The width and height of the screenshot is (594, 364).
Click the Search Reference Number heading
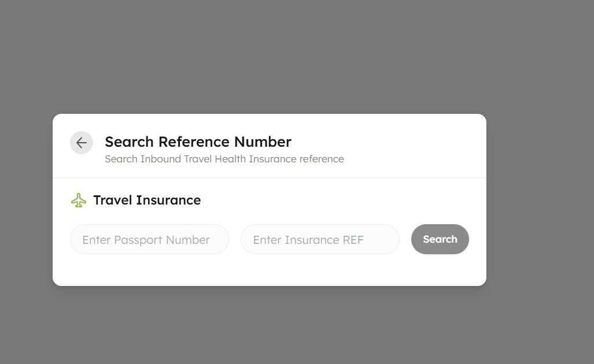(198, 142)
